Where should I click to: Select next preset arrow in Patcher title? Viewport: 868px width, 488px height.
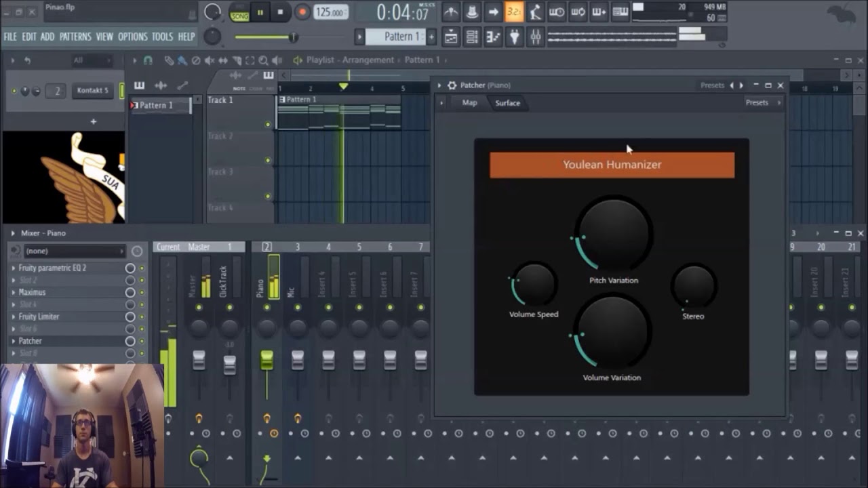(x=741, y=85)
